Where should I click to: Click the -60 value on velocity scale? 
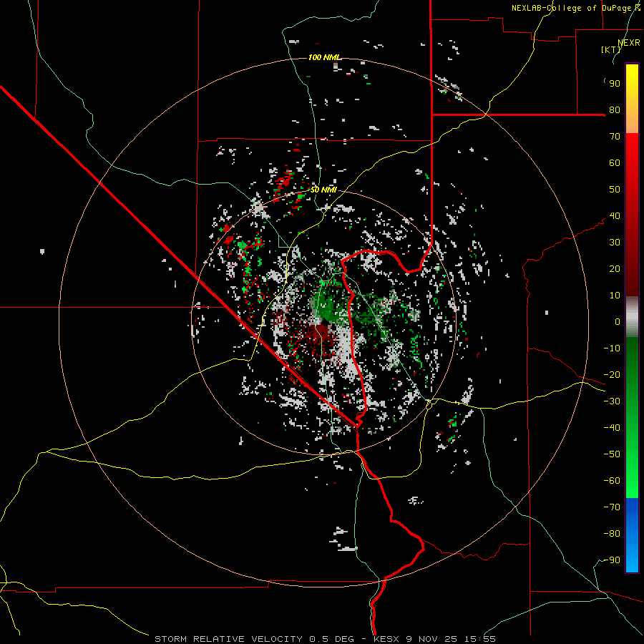tap(612, 481)
